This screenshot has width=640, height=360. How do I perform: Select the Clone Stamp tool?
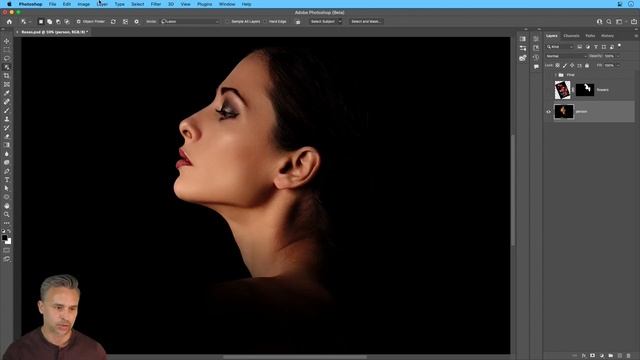[x=7, y=119]
